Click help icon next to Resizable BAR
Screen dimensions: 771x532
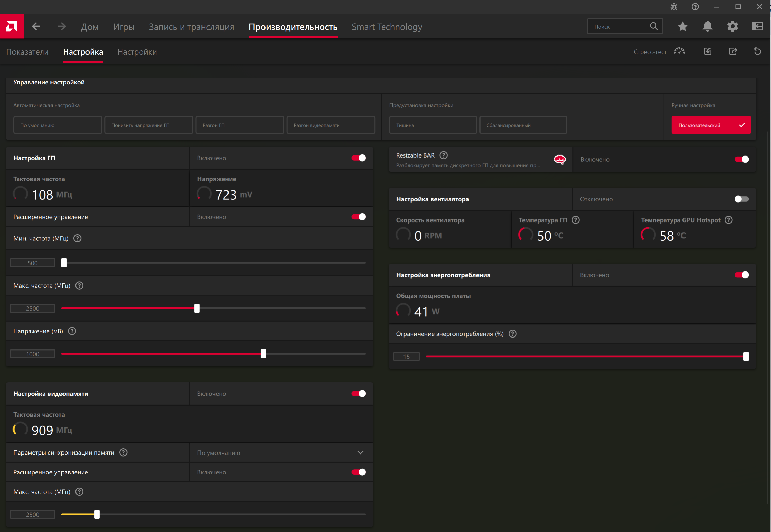[x=444, y=155]
